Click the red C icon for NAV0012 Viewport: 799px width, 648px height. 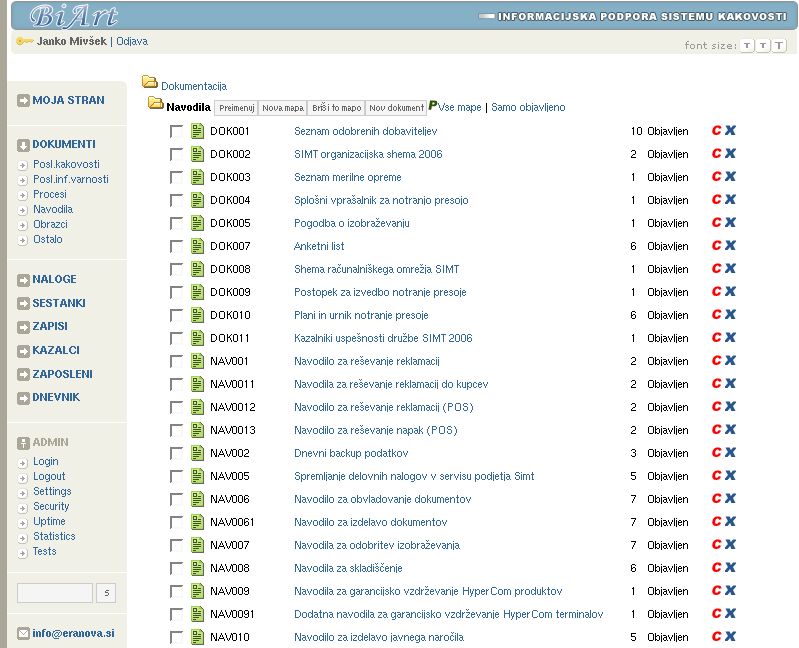point(716,407)
